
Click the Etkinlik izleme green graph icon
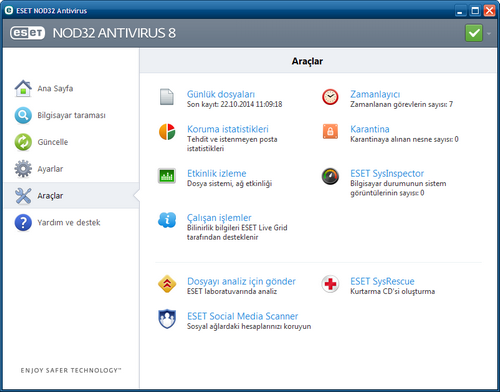point(167,176)
